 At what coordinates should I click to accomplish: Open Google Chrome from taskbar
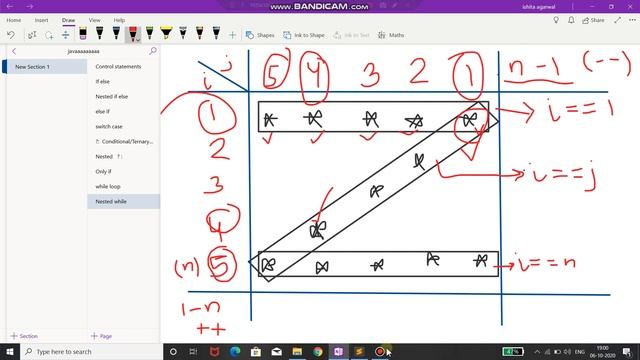pyautogui.click(x=318, y=351)
